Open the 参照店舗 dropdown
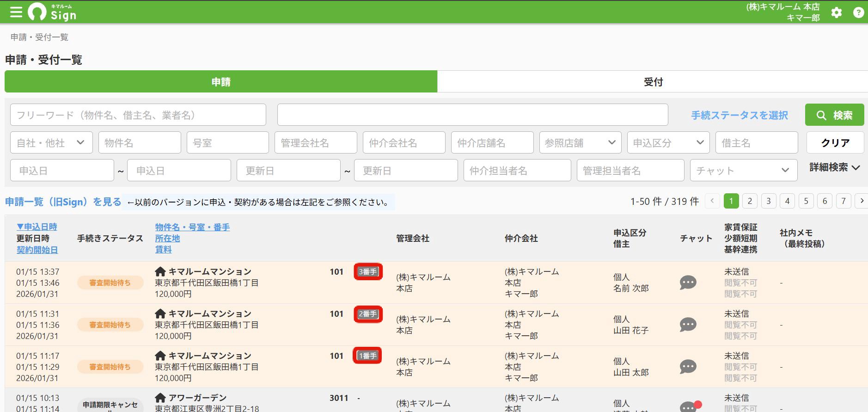The height and width of the screenshot is (412, 868). click(x=580, y=142)
